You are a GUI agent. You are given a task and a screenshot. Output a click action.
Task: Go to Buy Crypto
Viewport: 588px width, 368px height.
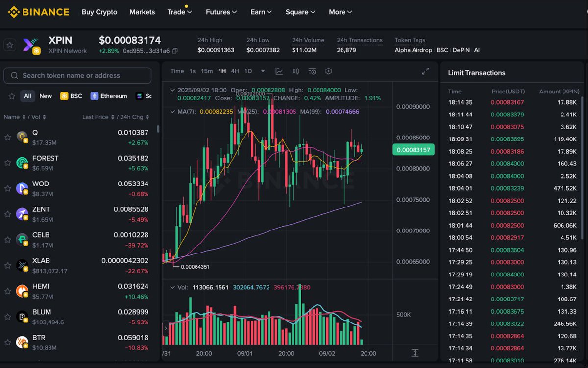coord(99,12)
